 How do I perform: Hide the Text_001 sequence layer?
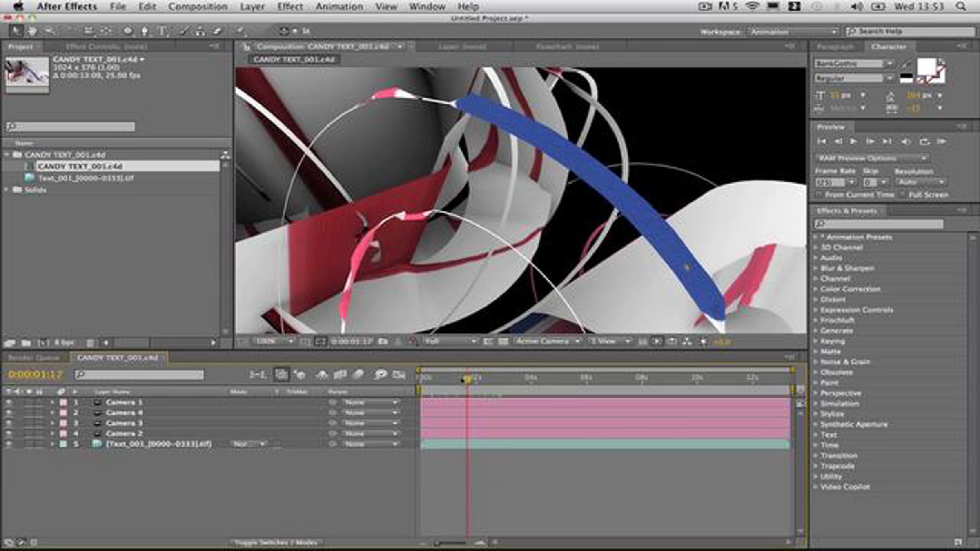9,444
